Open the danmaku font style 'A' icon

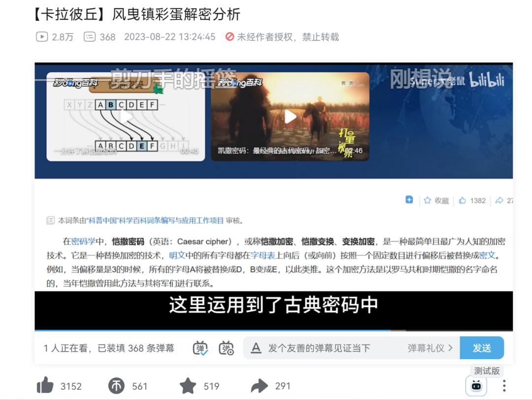click(x=256, y=348)
